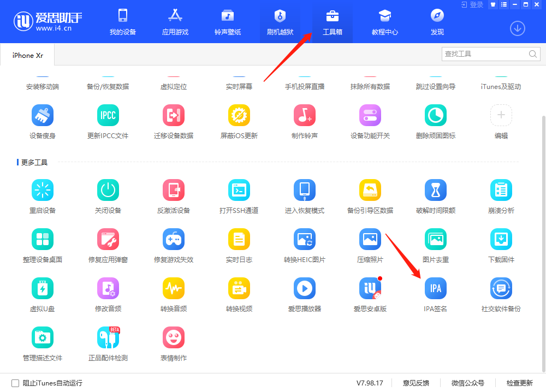The width and height of the screenshot is (546, 392).
Task: Click 检查更新 to check updates
Action: pos(520,383)
